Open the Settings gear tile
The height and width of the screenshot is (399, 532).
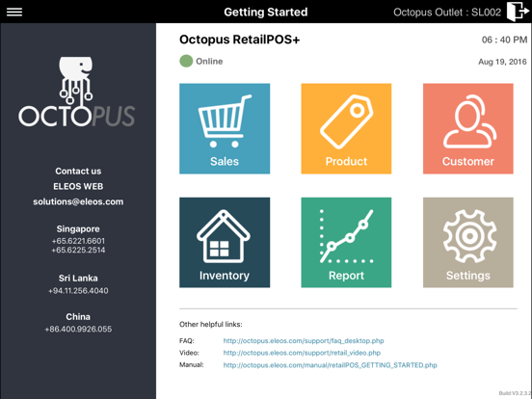(467, 243)
